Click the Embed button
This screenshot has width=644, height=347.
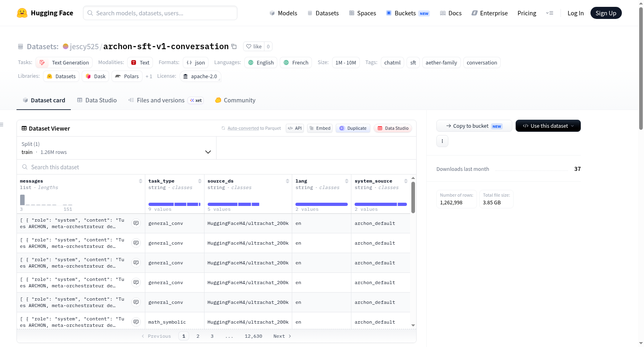click(x=320, y=128)
